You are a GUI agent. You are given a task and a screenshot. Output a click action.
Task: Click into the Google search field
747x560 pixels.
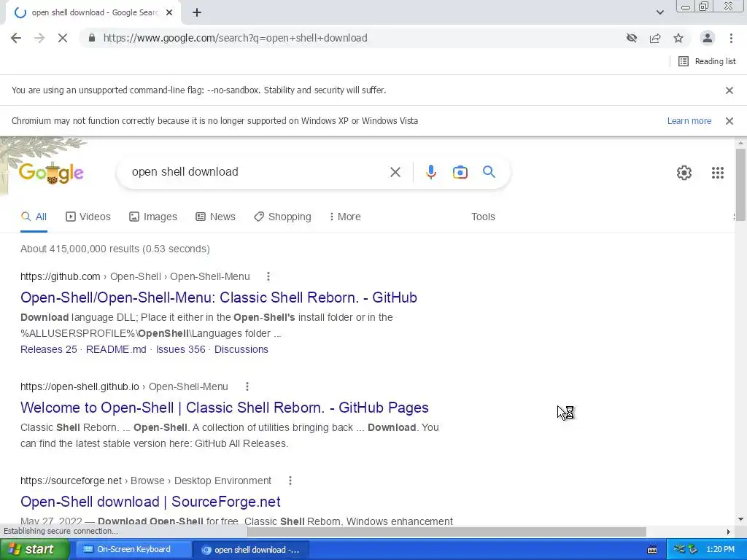coord(258,172)
